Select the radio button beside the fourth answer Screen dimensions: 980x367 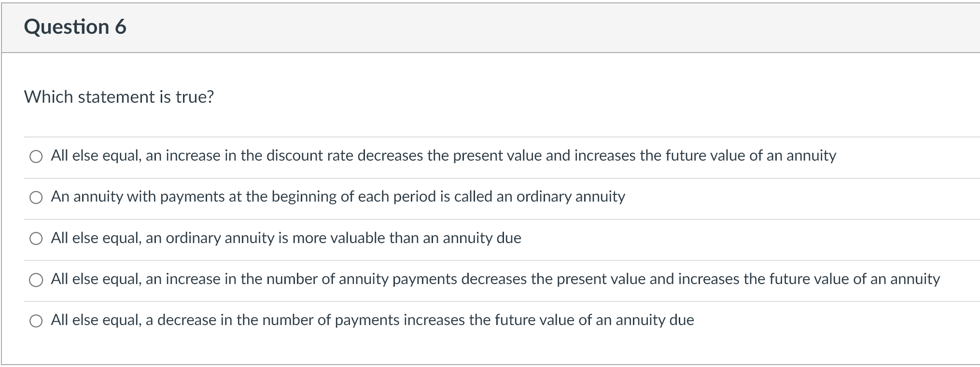coord(36,279)
